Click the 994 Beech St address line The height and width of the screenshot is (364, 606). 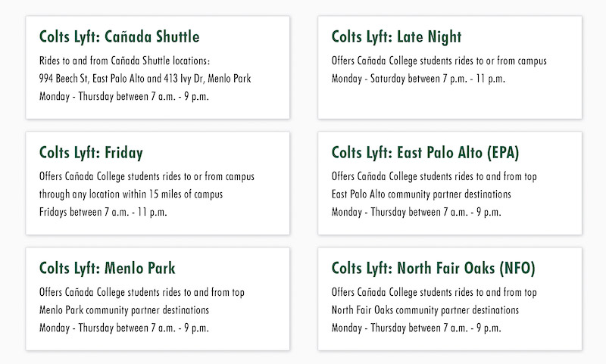(145, 78)
